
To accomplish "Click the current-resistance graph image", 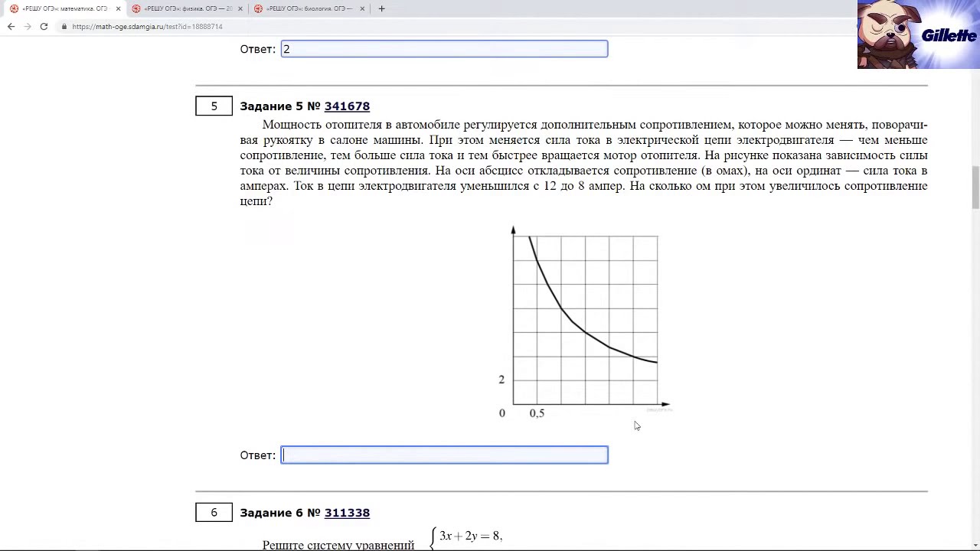I will pos(584,321).
